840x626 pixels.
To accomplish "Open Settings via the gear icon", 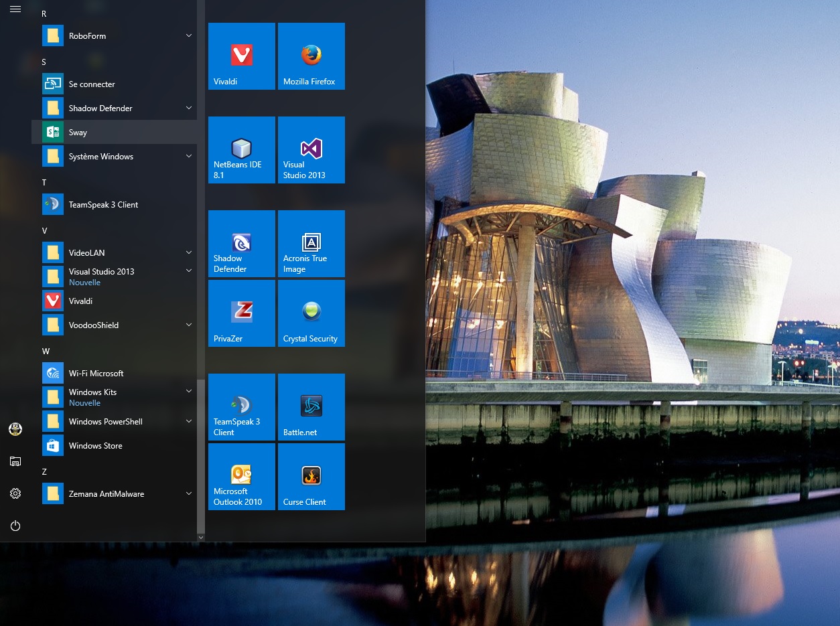I will tap(15, 493).
